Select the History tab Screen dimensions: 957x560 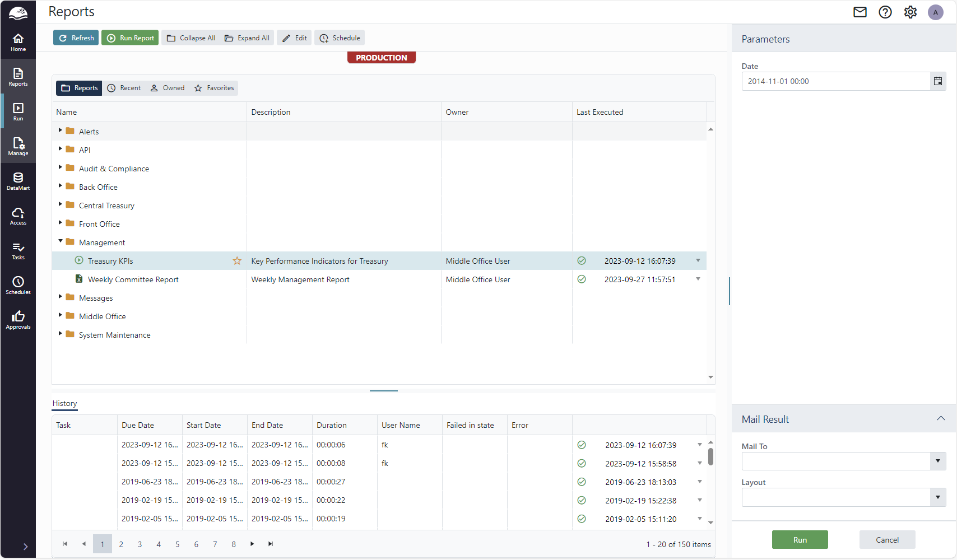(64, 403)
